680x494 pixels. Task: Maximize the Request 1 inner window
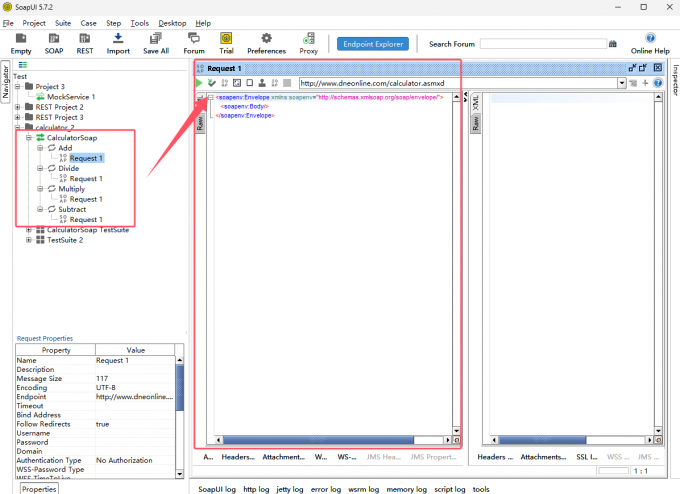(x=643, y=68)
